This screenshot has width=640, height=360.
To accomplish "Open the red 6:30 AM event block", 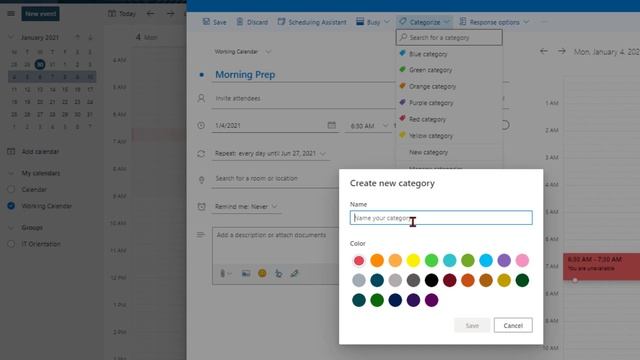I will tap(601, 267).
